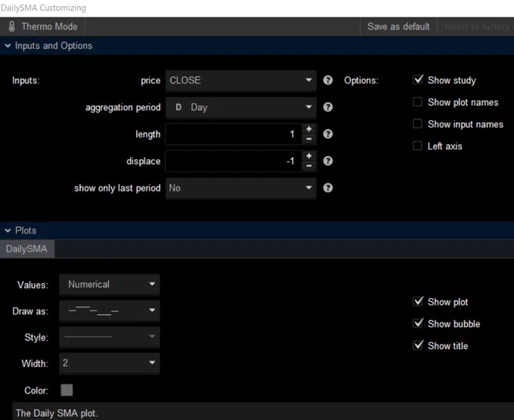The height and width of the screenshot is (420, 514).
Task: Click the Thermo Mode thermometer icon
Action: (x=11, y=26)
